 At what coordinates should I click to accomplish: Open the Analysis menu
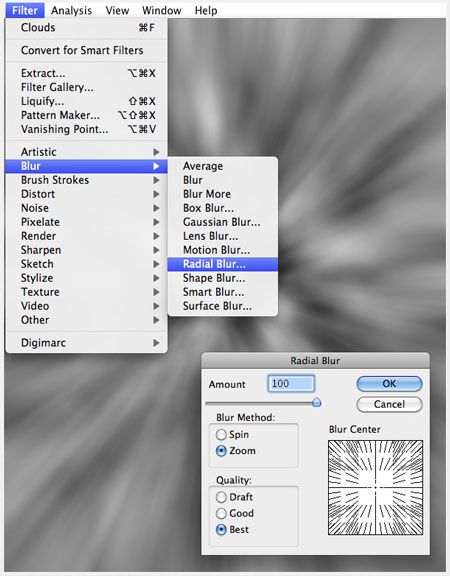tap(71, 11)
